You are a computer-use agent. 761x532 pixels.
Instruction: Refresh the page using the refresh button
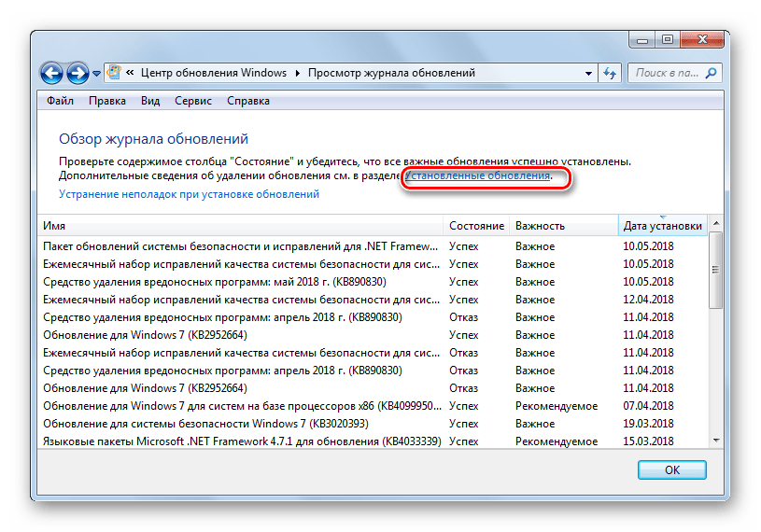[610, 73]
